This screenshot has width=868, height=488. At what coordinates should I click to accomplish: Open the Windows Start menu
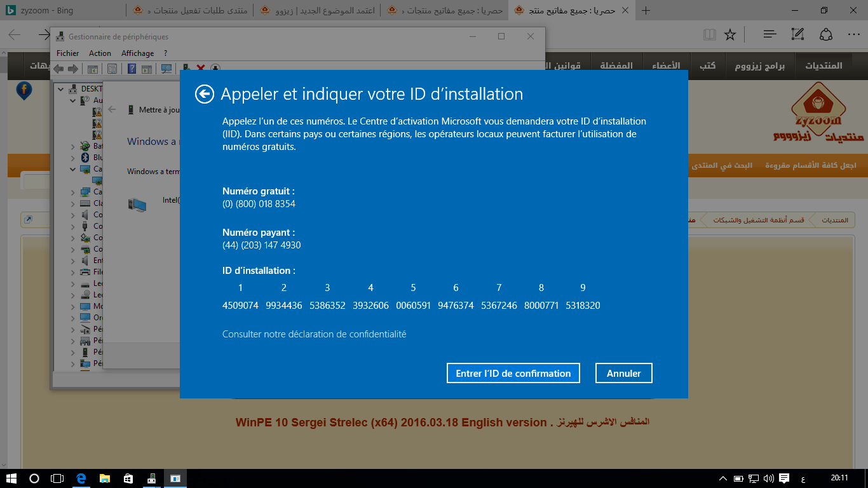click(11, 478)
